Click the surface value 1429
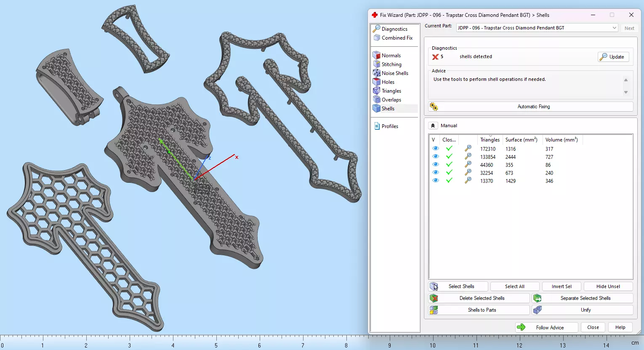644x350 pixels. pyautogui.click(x=511, y=181)
